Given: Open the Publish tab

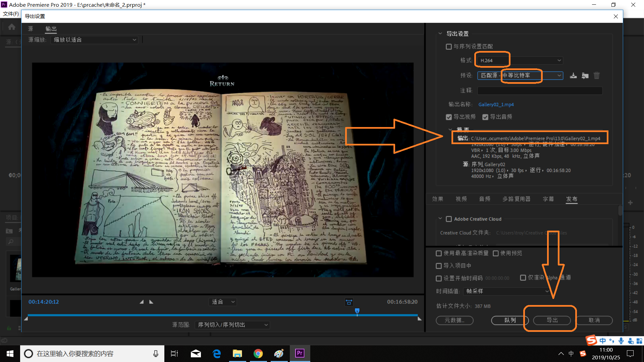Looking at the screenshot, I should [572, 199].
